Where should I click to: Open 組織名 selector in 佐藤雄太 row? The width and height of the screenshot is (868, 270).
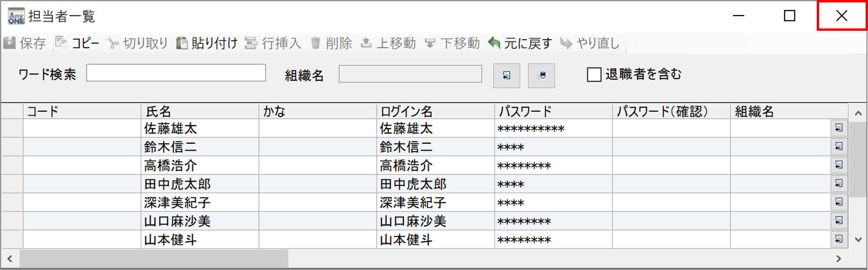pyautogui.click(x=839, y=128)
